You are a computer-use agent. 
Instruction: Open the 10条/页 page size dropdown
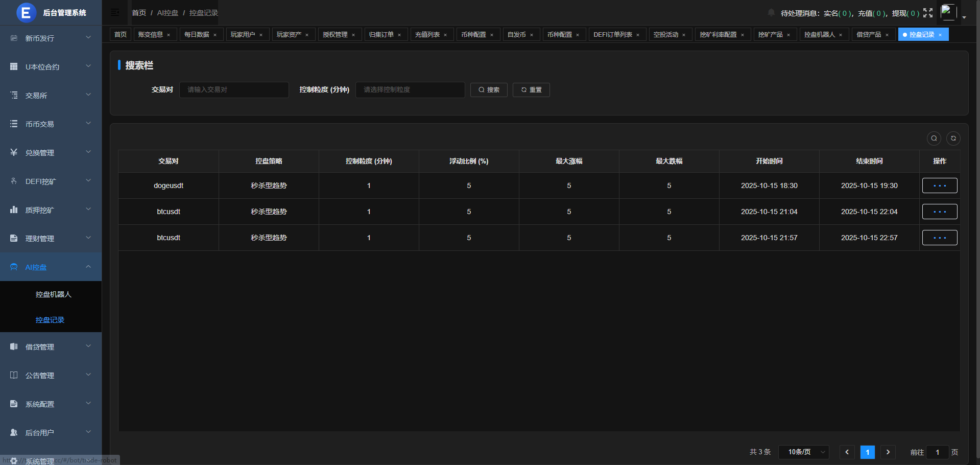[803, 452]
